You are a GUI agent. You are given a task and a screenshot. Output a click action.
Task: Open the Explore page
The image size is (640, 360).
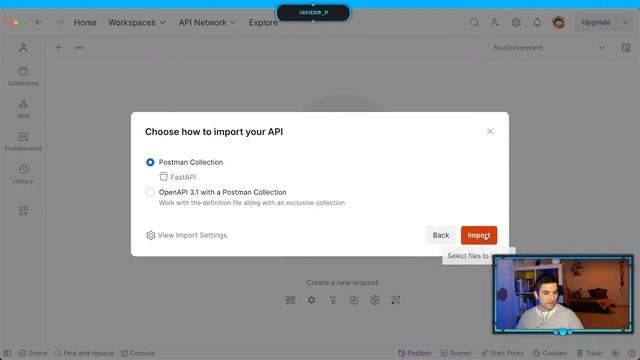263,22
